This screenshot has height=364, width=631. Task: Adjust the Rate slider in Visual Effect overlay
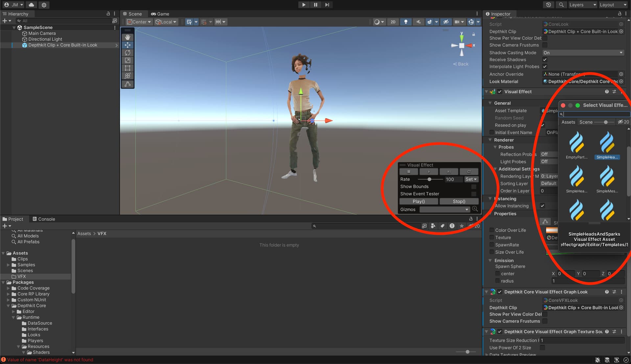429,179
